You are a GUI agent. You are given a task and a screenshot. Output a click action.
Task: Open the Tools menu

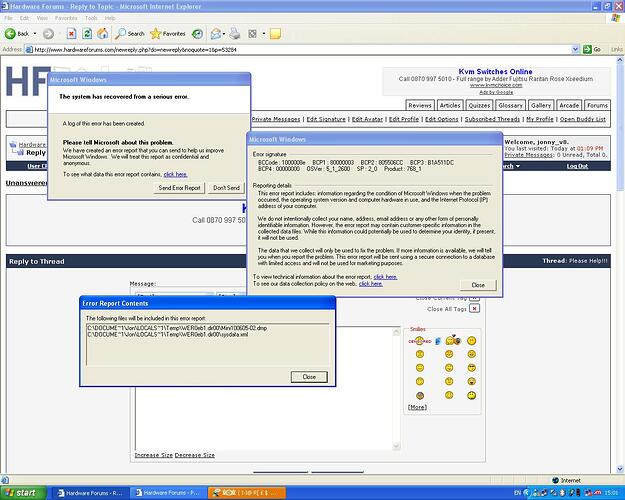91,18
